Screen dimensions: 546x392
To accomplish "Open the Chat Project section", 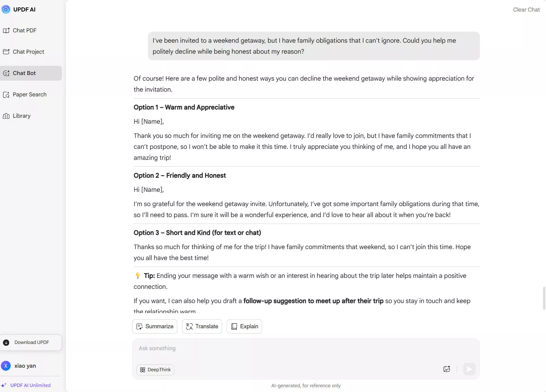I will tap(28, 52).
